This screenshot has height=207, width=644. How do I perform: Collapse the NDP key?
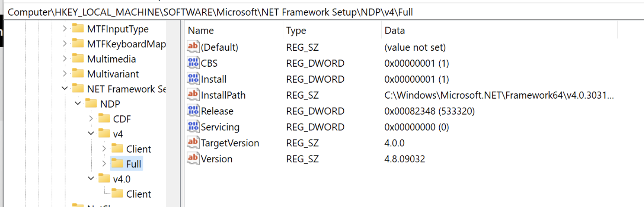point(78,103)
